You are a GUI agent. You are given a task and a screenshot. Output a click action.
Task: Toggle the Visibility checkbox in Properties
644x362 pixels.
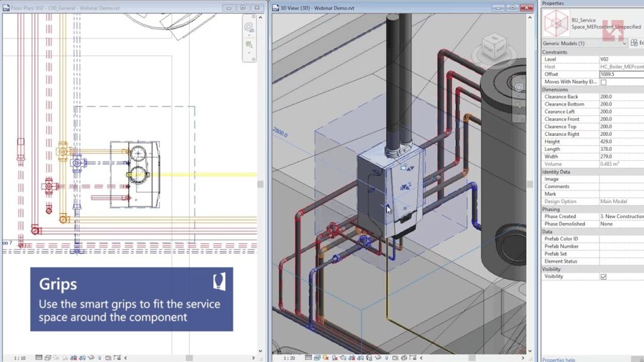point(604,277)
